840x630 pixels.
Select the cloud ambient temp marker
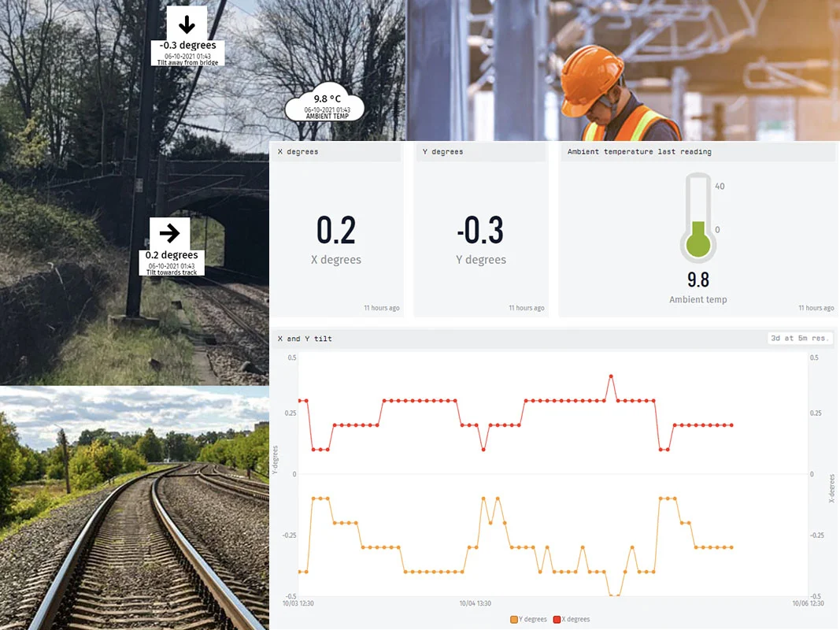[x=325, y=102]
